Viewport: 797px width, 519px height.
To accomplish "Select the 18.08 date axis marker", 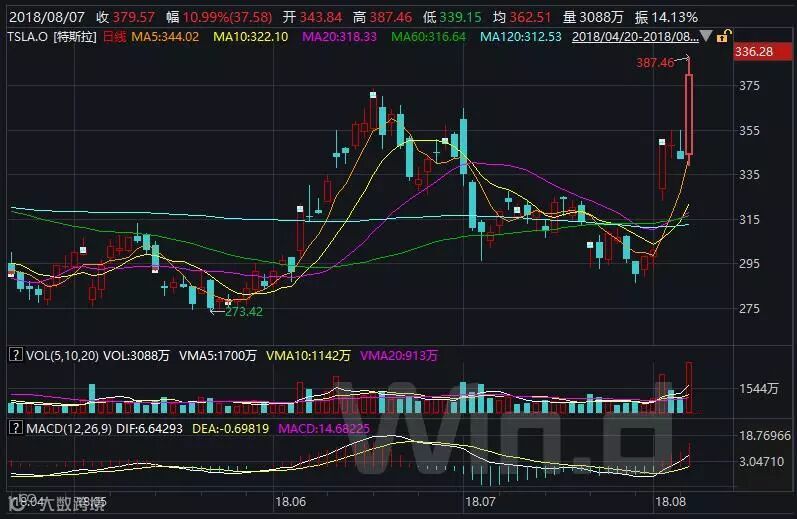I will [670, 502].
